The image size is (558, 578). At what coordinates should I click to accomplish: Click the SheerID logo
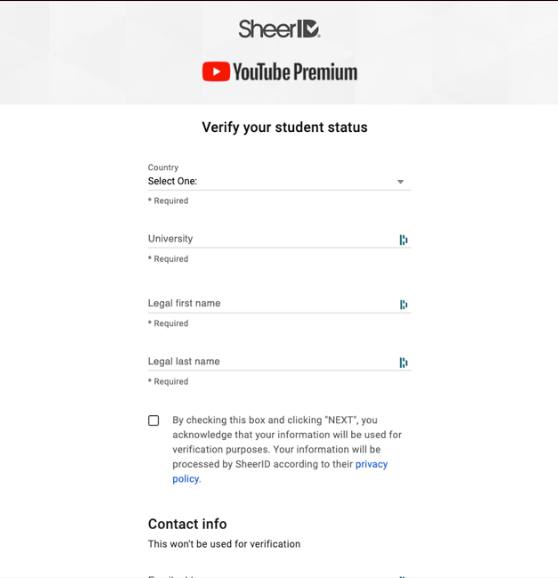click(x=279, y=29)
